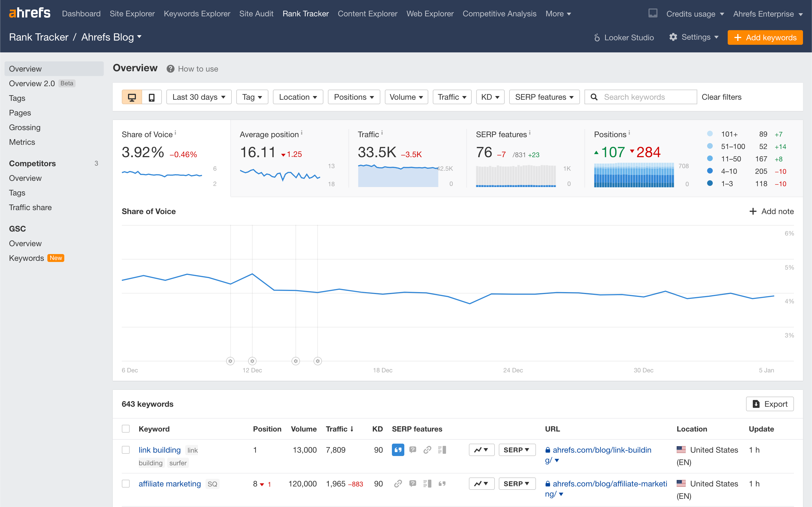Open Site Explorer in top navigation
This screenshot has width=812, height=507.
pyautogui.click(x=132, y=14)
